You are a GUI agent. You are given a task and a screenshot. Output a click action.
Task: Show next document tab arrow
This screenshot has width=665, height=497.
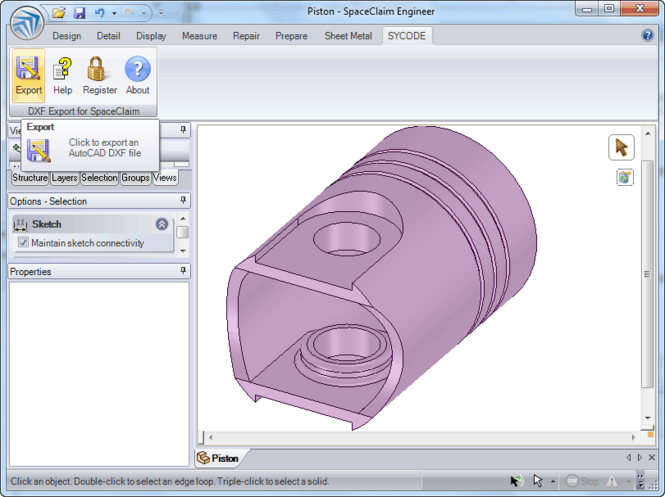pyautogui.click(x=640, y=457)
